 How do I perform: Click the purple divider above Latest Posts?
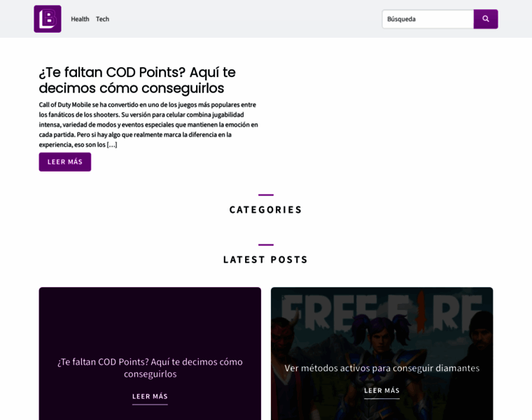pyautogui.click(x=266, y=245)
